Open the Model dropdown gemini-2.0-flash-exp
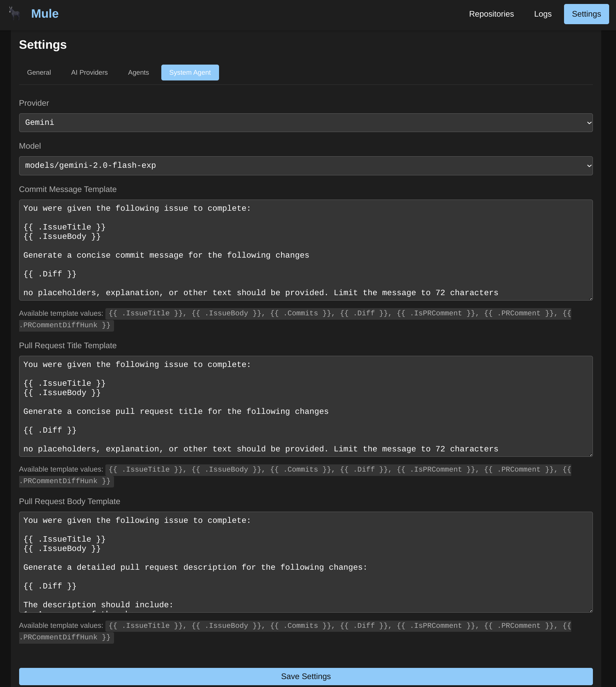 [306, 166]
